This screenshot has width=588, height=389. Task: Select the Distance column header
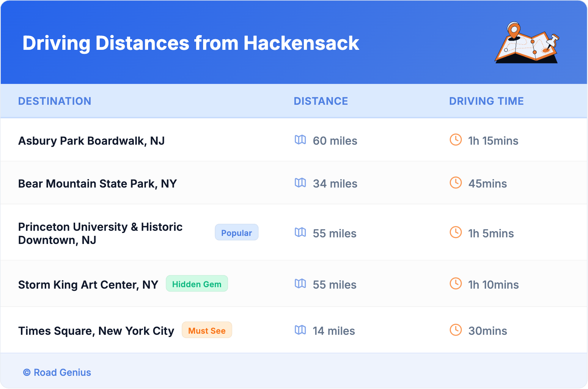[x=321, y=101]
